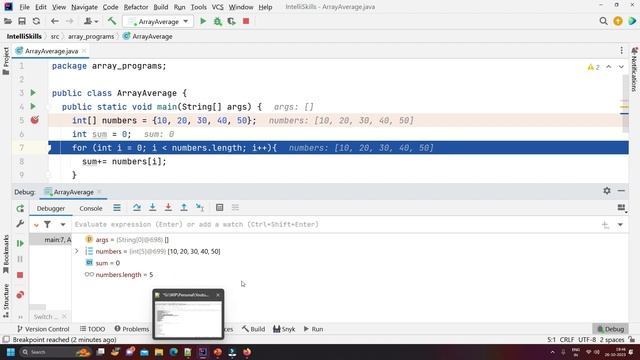Start debugging with the bug icon
Viewport: 640px width, 360px height.
pos(218,21)
